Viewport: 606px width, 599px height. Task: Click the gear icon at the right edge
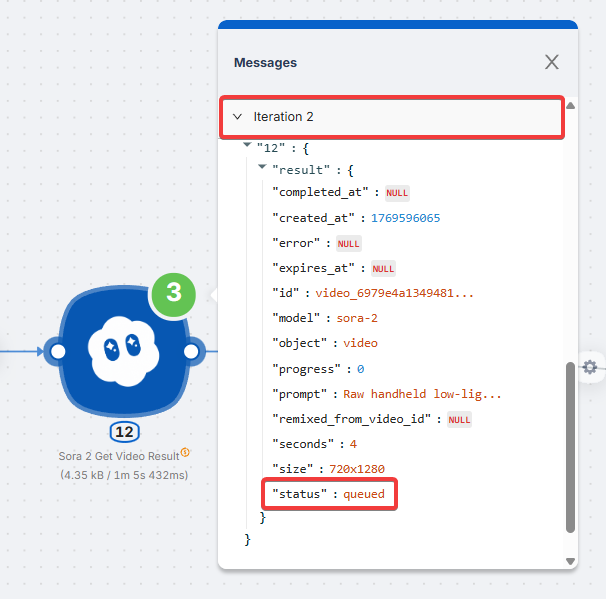tap(590, 367)
